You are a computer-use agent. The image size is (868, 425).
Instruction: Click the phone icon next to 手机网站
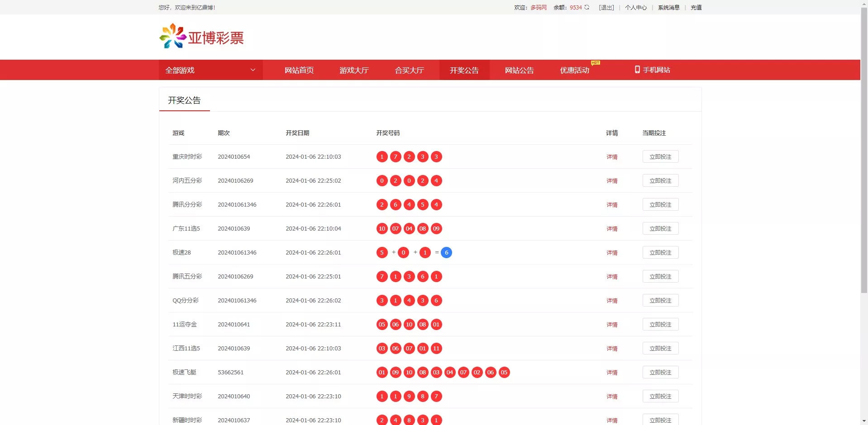(637, 70)
